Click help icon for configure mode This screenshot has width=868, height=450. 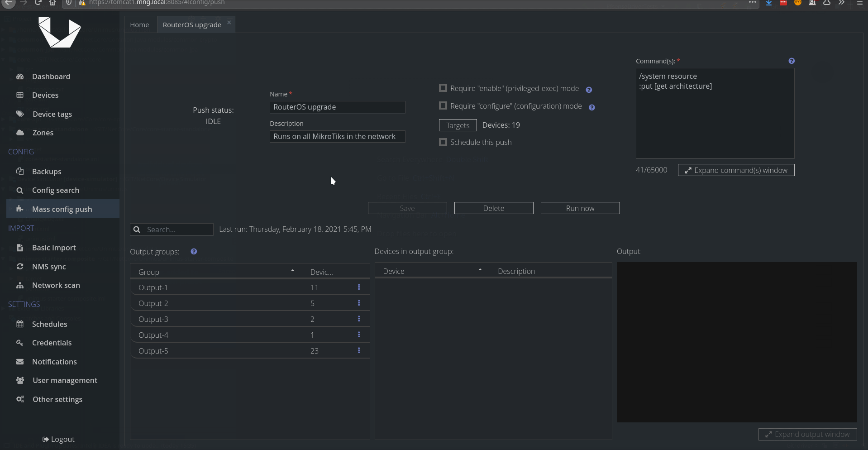pyautogui.click(x=591, y=107)
